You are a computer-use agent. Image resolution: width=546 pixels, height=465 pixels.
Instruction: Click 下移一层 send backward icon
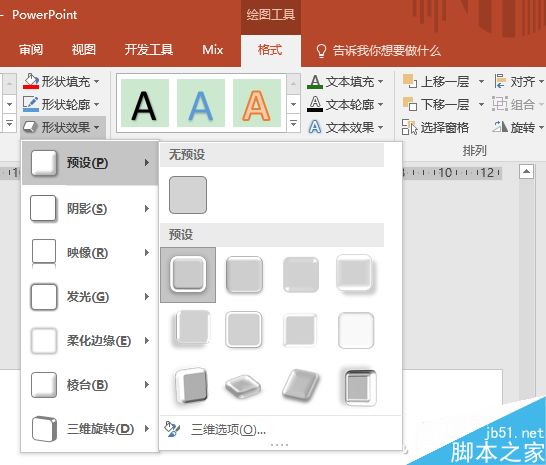(410, 104)
